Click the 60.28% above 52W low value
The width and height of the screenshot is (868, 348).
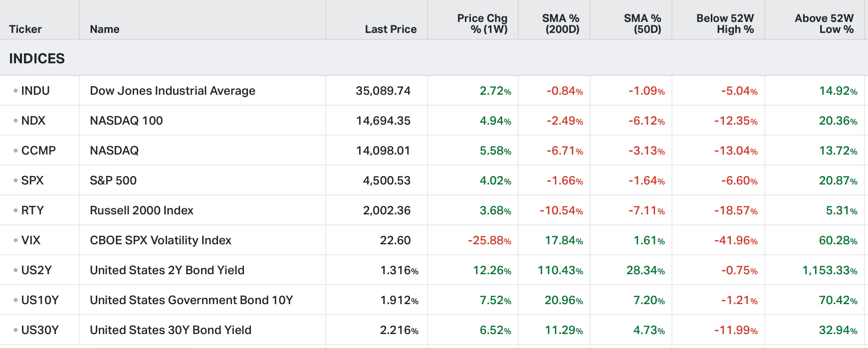(838, 240)
